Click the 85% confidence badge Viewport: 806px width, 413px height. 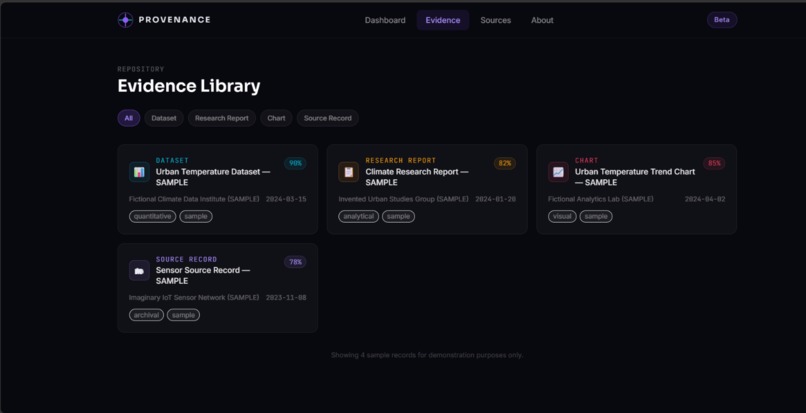pyautogui.click(x=714, y=163)
